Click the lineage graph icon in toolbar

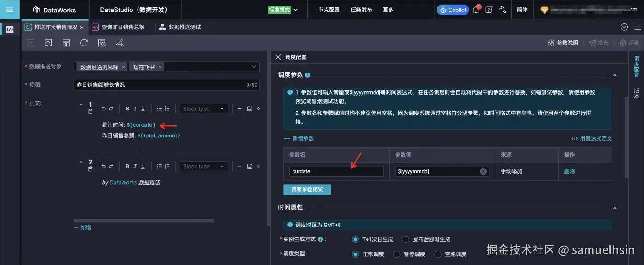(120, 43)
